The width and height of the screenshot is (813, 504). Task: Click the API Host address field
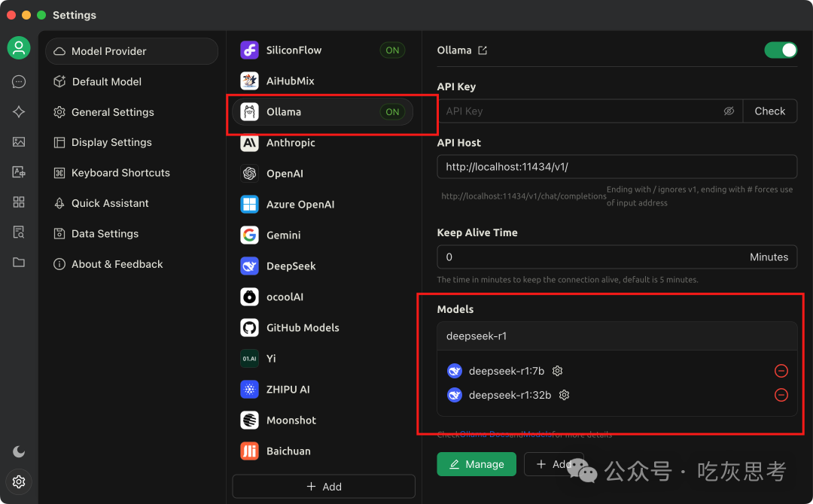click(x=617, y=167)
